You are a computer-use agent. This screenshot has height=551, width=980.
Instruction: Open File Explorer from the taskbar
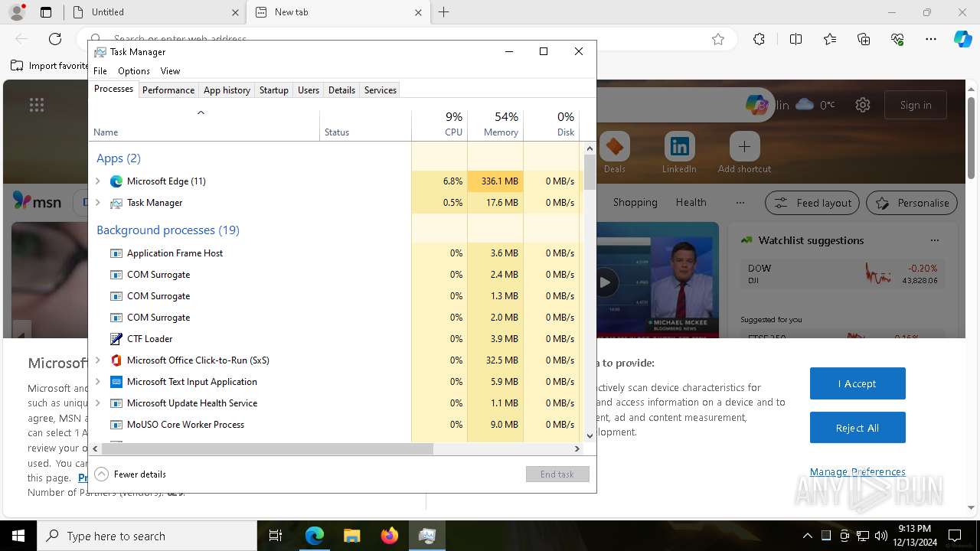click(351, 536)
